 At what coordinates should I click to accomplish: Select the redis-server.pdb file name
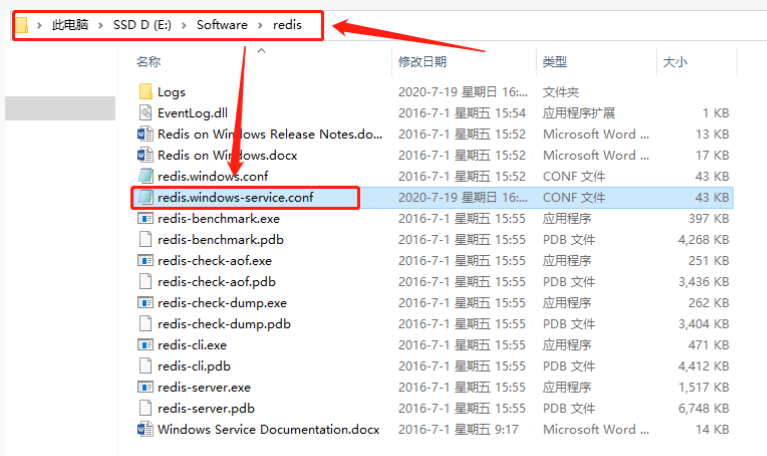coord(206,408)
